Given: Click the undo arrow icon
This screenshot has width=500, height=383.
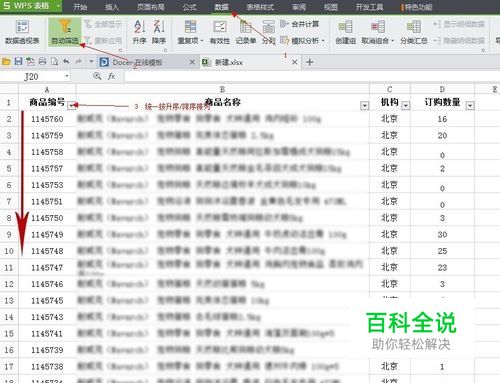Looking at the screenshot, I should pyautogui.click(x=66, y=62).
